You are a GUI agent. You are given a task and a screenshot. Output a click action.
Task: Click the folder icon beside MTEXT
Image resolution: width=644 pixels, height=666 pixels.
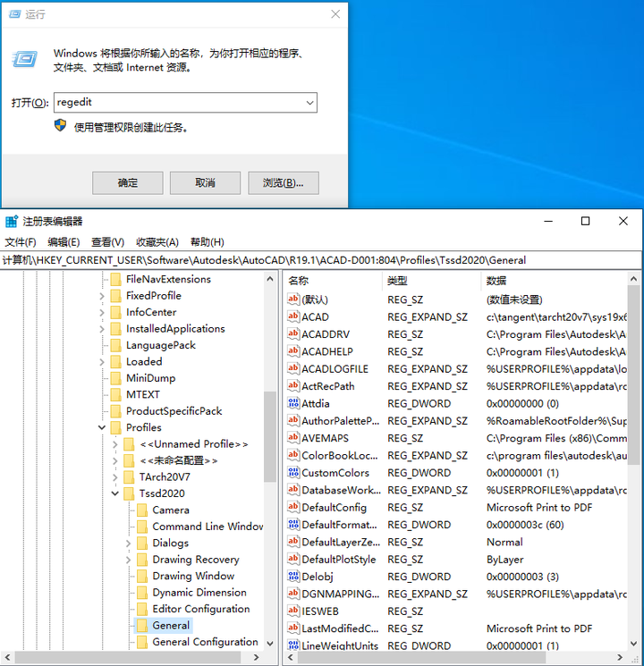click(115, 394)
